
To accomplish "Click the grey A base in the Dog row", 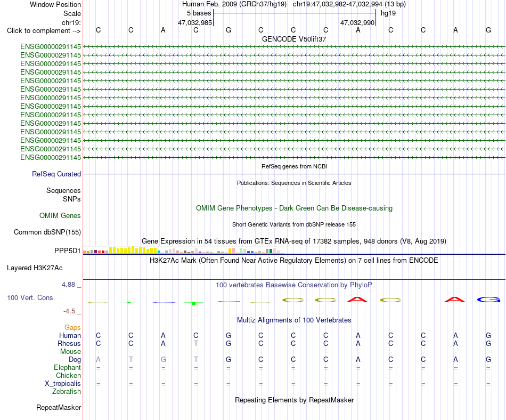I will [x=98, y=360].
